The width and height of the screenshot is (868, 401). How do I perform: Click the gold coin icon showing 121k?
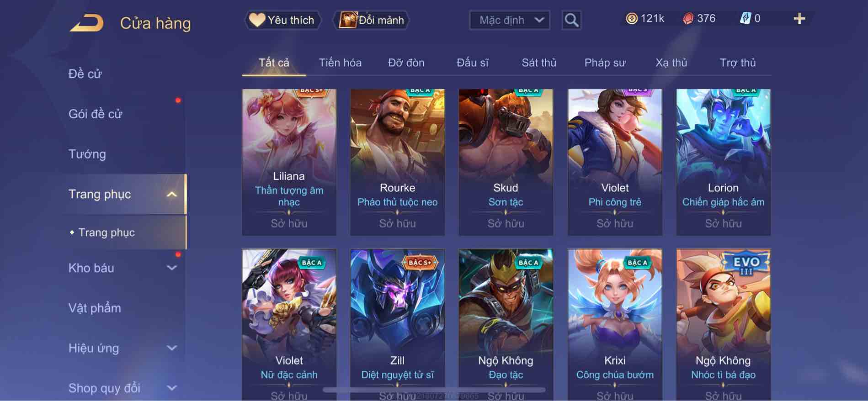point(631,18)
